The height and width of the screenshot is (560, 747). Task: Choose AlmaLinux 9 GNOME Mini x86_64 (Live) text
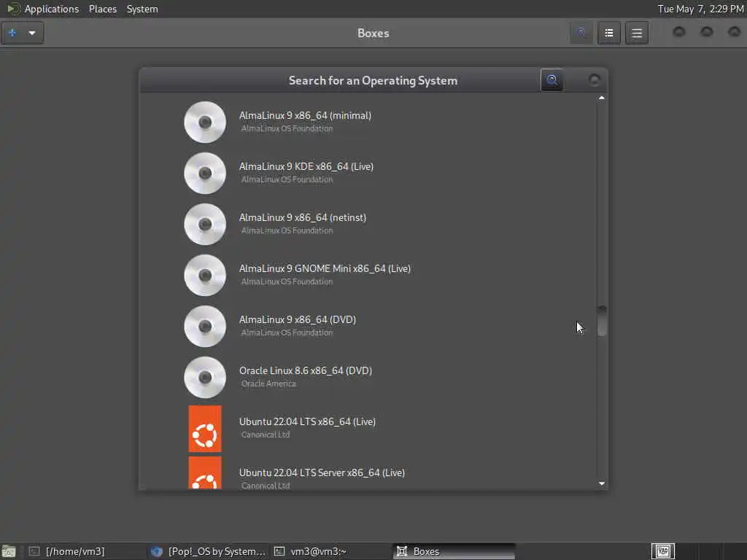tap(325, 268)
